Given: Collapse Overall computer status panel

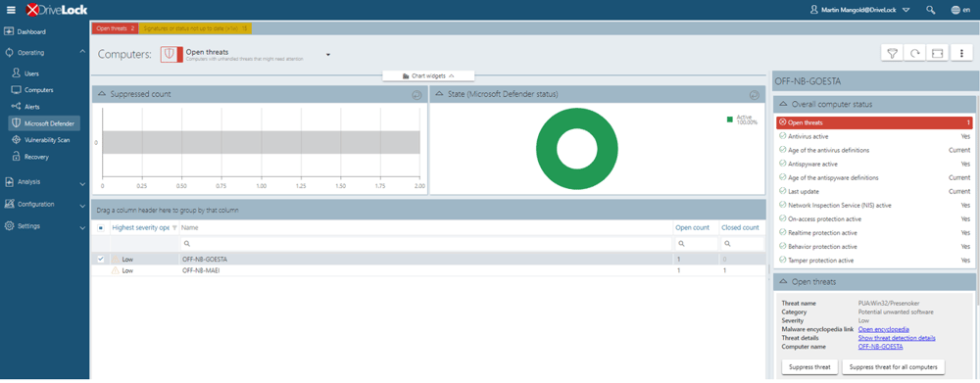Looking at the screenshot, I should coord(784,105).
